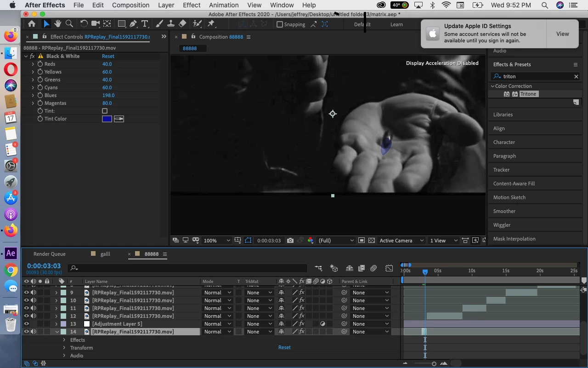Click the motion blur enable icon in the timeline
The image size is (588, 368).
coord(374,268)
